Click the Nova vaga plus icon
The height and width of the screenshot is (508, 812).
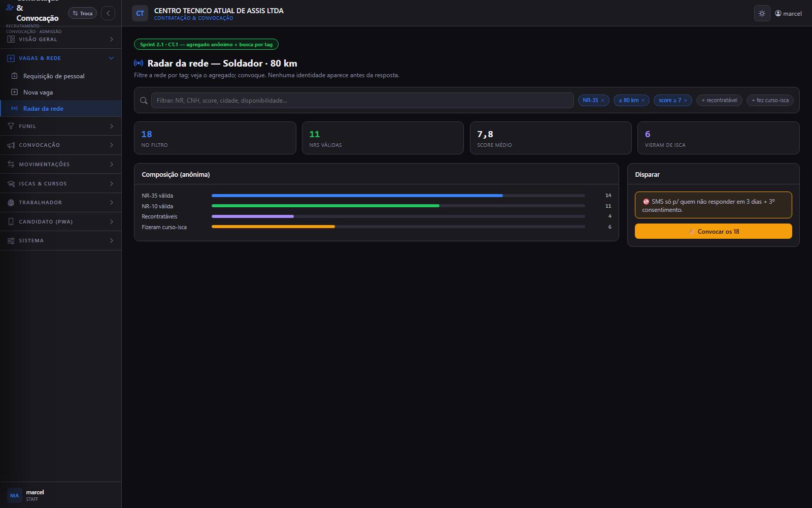point(14,92)
